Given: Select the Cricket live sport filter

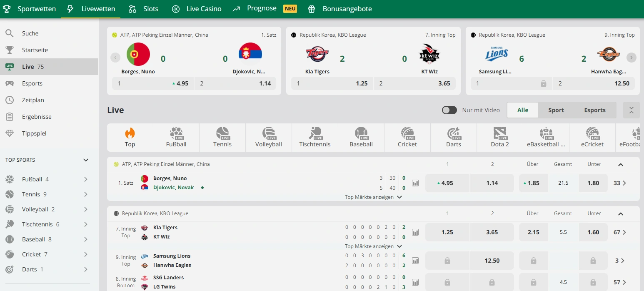Looking at the screenshot, I should coord(407,138).
